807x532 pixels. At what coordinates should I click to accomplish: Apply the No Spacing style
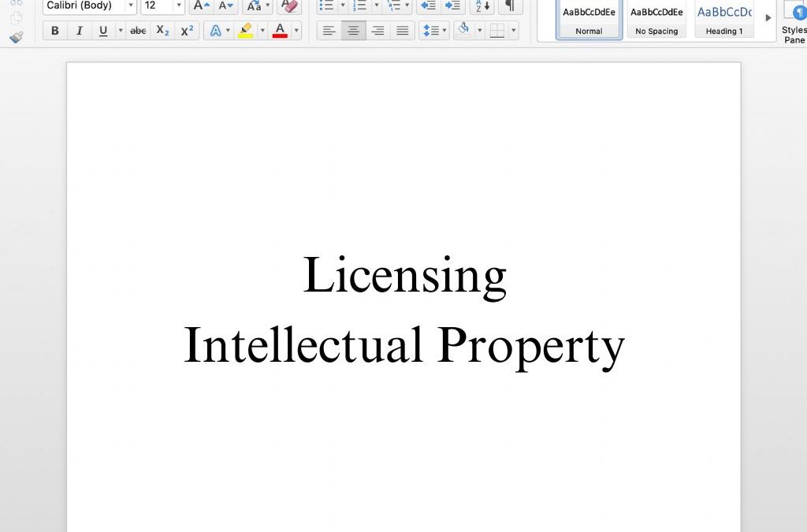656,20
